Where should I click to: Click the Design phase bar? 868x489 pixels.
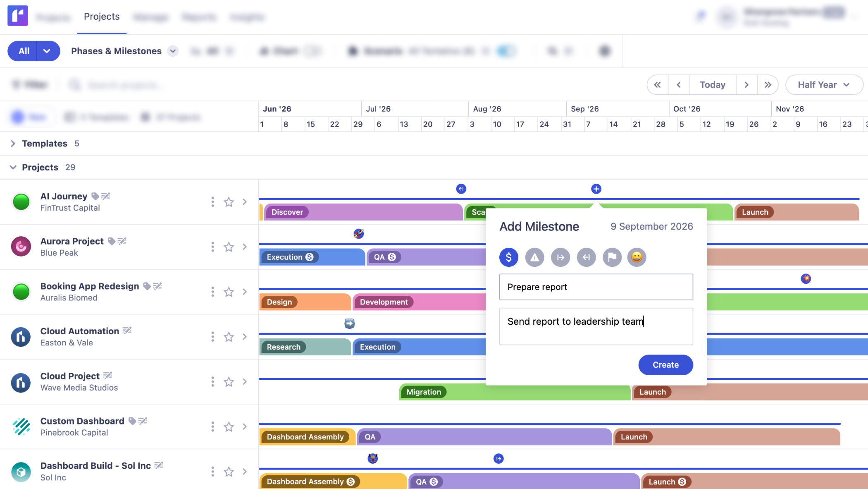click(305, 302)
